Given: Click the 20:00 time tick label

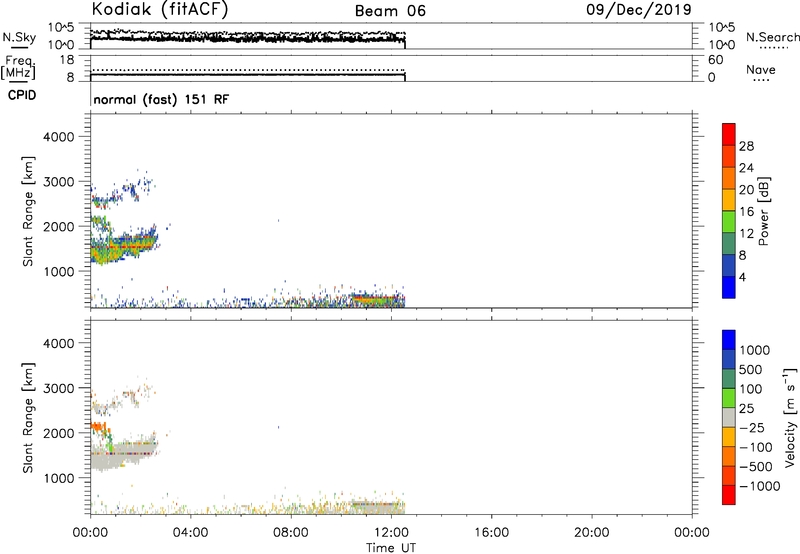Looking at the screenshot, I should coord(591,533).
